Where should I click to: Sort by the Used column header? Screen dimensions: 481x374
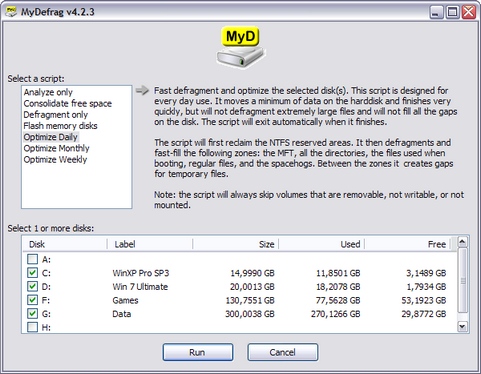pos(321,244)
